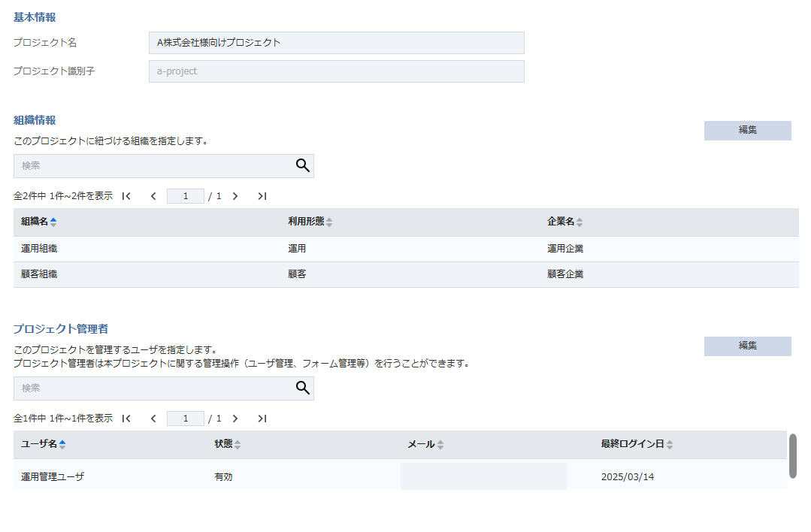Viewport: 811px width, 532px height.
Task: Click the プロジェクト名 text field
Action: [336, 43]
